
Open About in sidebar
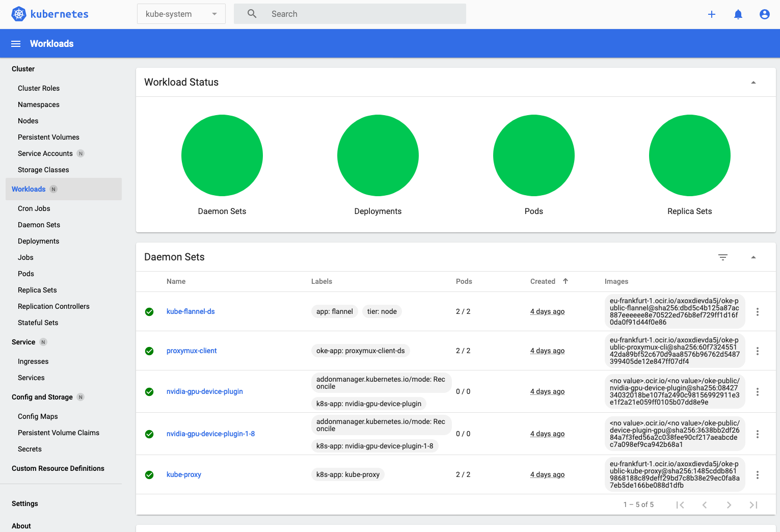21,526
